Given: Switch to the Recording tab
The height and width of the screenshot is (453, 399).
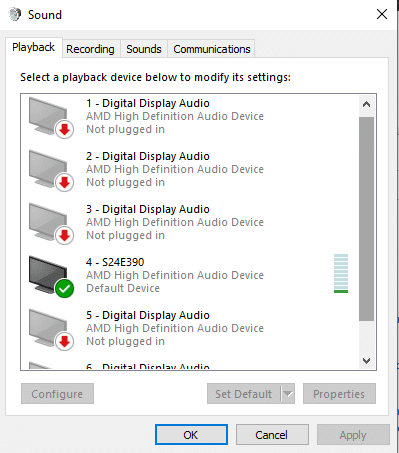Looking at the screenshot, I should (x=90, y=49).
